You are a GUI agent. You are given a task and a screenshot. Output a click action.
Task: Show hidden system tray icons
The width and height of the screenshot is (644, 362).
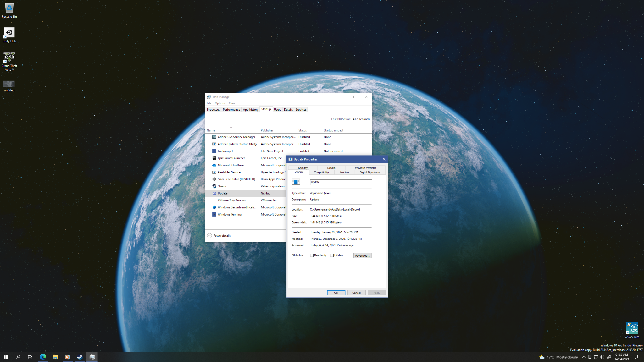click(584, 357)
